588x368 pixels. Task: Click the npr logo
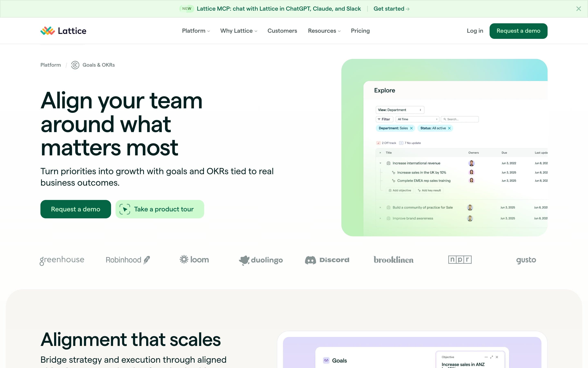[460, 260]
